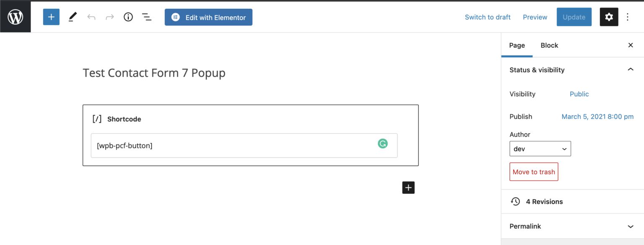Collapse the Status & visibility section

coord(631,70)
